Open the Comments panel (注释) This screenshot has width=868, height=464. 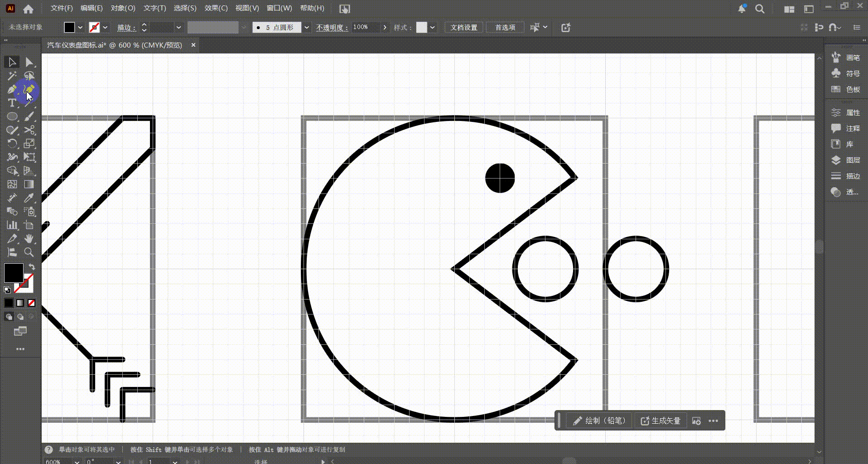[846, 128]
